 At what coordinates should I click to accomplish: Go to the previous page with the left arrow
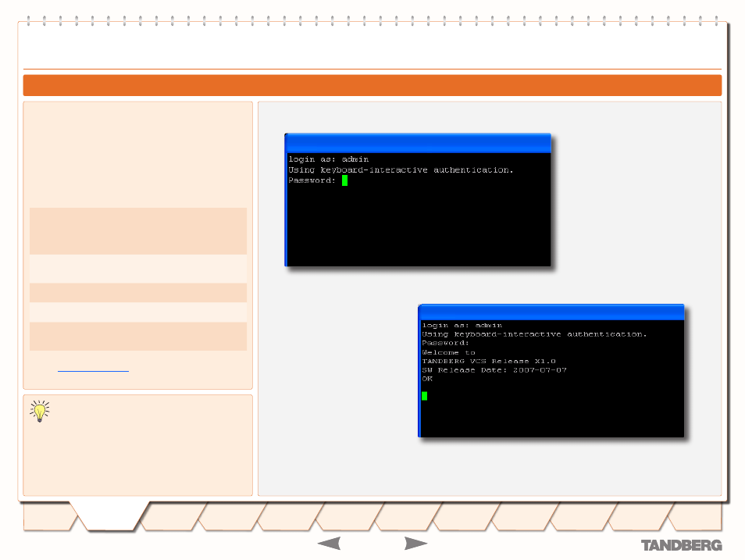pyautogui.click(x=329, y=544)
